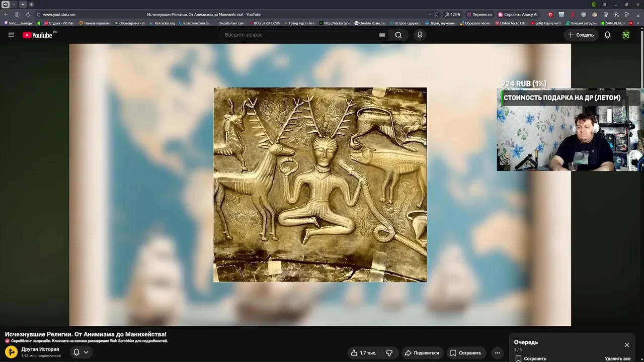The height and width of the screenshot is (362, 644).
Task: Save video with 'Сохранить' under player
Action: (466, 353)
